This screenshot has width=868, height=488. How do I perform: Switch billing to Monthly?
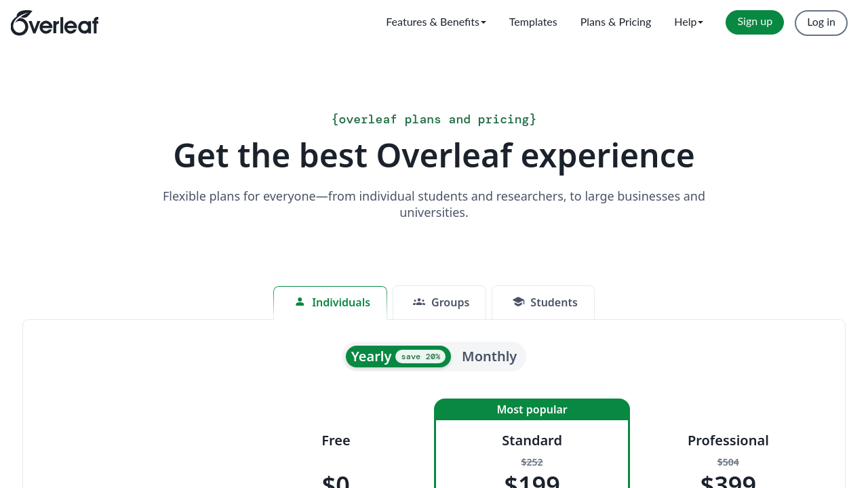(x=489, y=357)
